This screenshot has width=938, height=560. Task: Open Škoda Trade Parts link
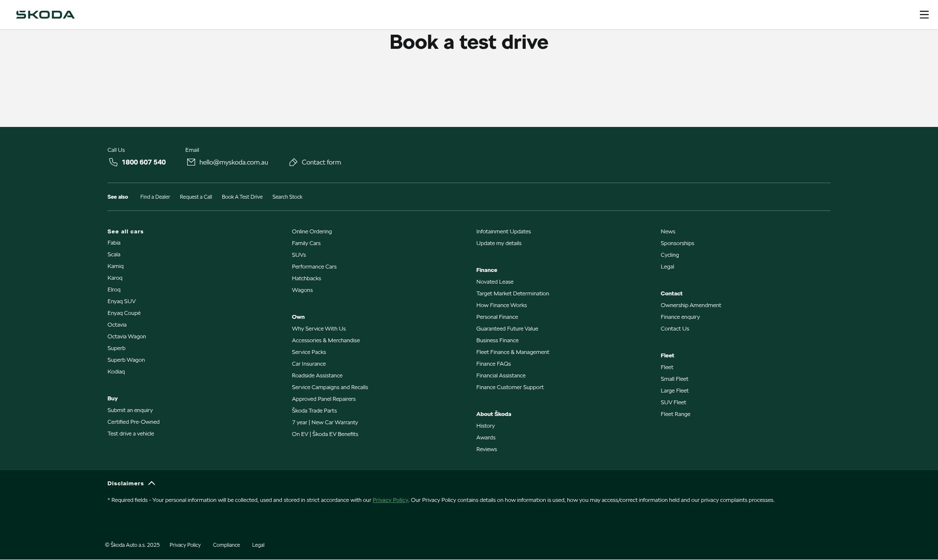(314, 411)
